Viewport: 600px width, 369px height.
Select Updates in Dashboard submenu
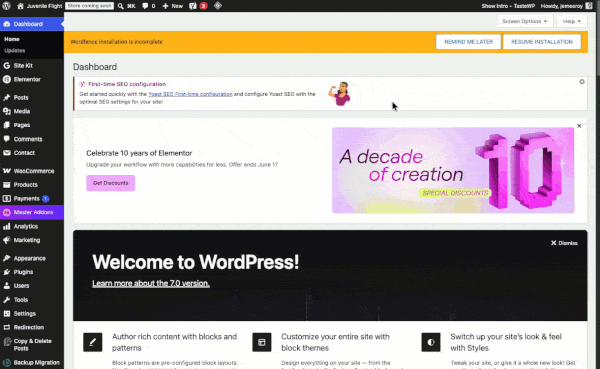pyautogui.click(x=15, y=51)
